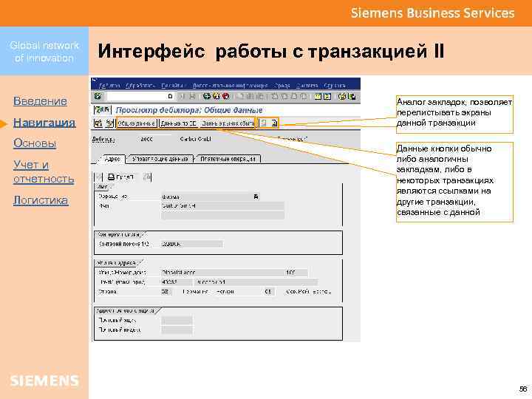Click the next screen page icon
This screenshot has height=399, width=532.
coord(273,123)
